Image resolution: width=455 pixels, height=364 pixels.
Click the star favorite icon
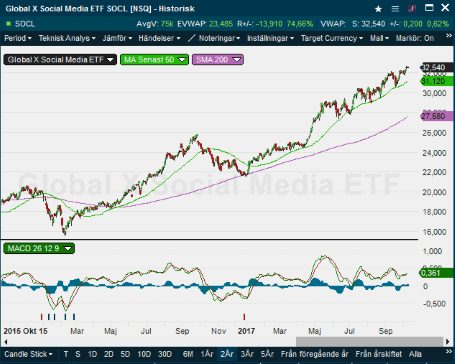tap(378, 9)
